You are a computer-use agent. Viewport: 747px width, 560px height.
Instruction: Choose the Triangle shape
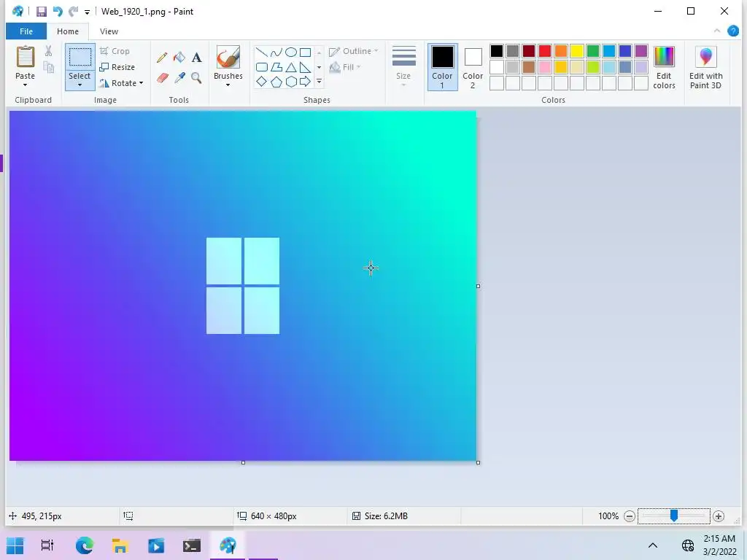click(291, 67)
